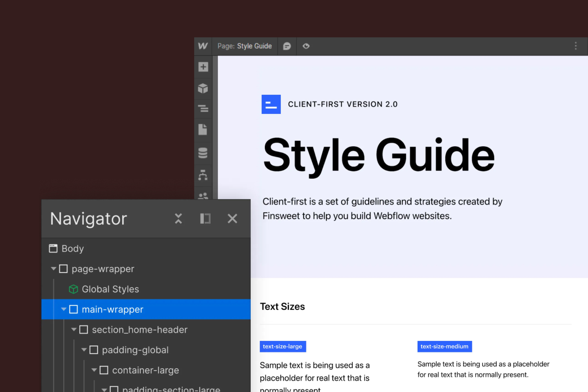The width and height of the screenshot is (588, 392).
Task: Click the page-wrapper square element icon
Action: point(63,269)
